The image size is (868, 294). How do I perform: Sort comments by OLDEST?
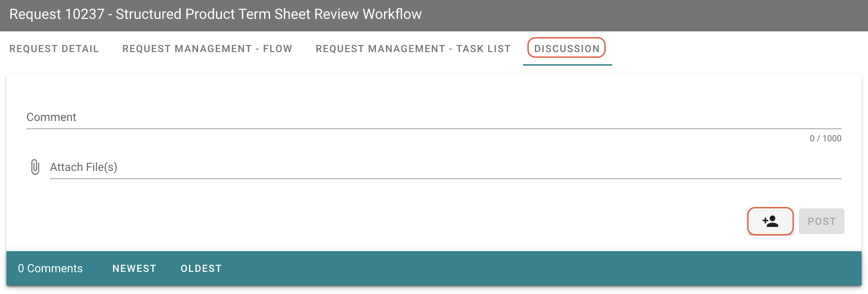point(201,268)
